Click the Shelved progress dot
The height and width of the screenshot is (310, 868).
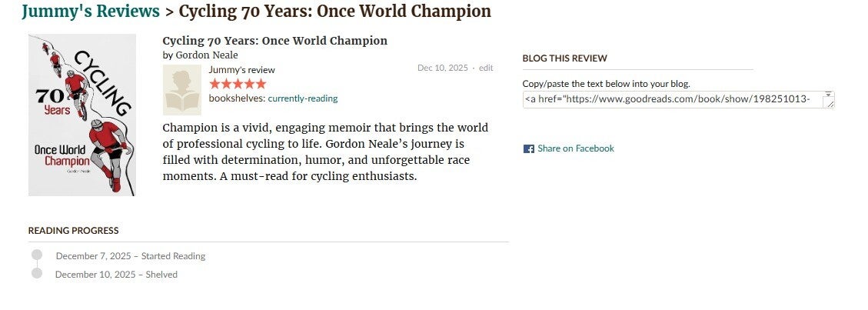pos(37,274)
